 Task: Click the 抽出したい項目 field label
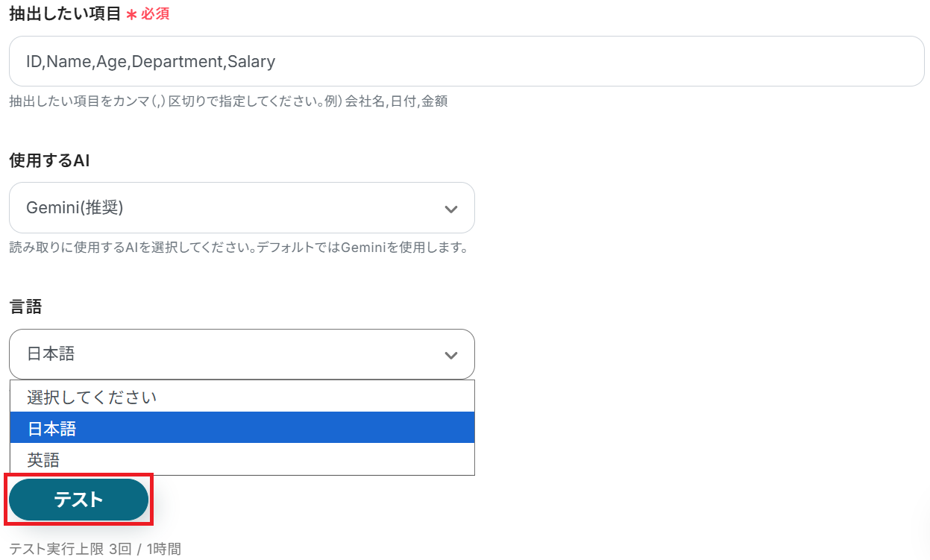[x=65, y=13]
